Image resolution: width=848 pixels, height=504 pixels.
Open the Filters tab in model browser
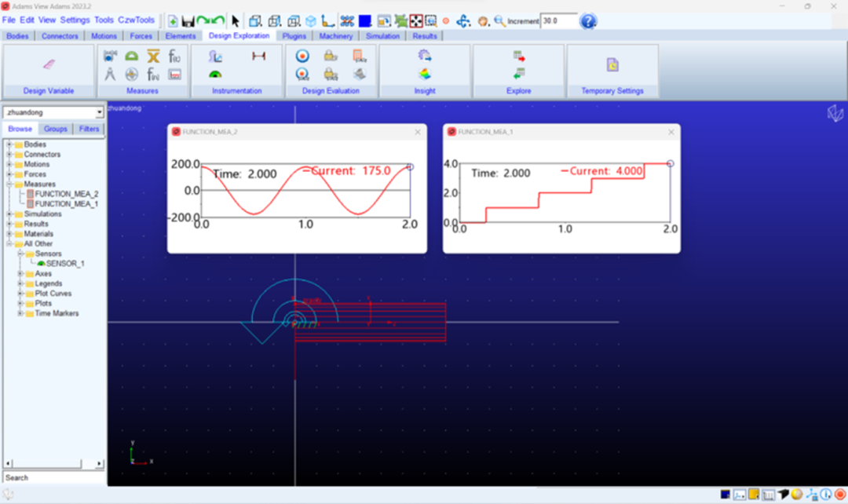pos(90,129)
